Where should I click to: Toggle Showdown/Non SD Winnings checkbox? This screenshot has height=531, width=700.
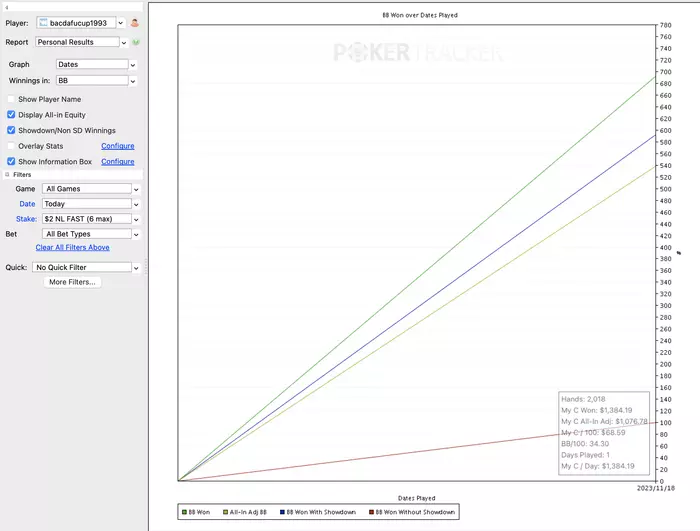(11, 130)
